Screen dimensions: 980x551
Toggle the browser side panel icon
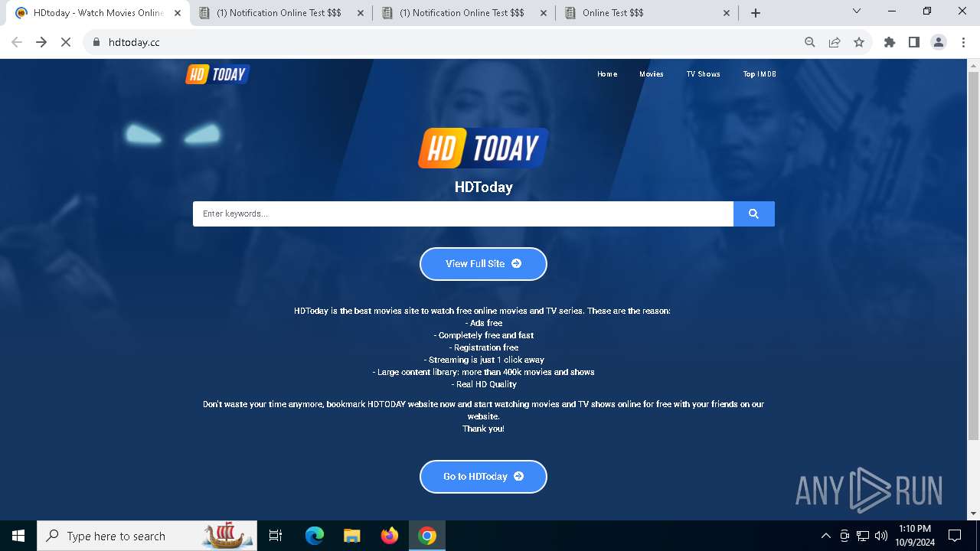914,42
